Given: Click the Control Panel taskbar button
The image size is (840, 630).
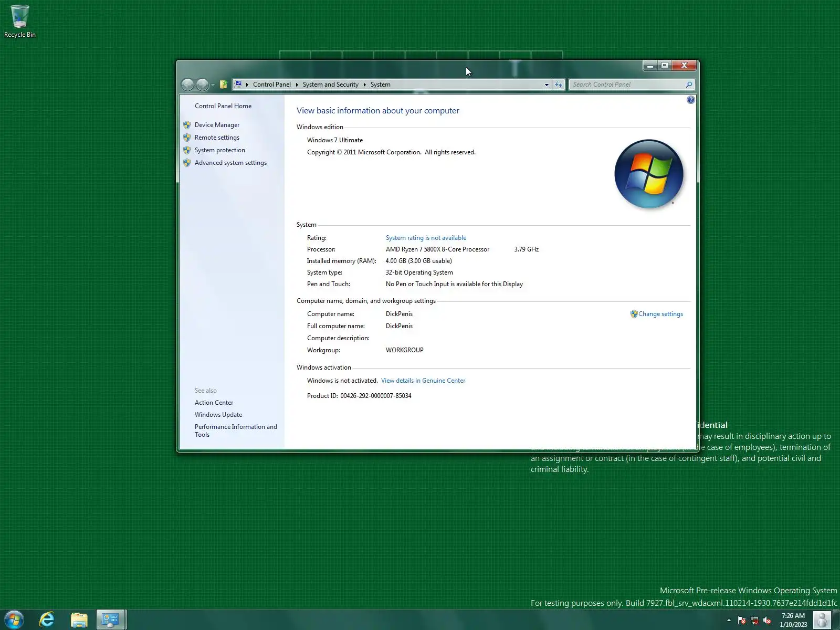Looking at the screenshot, I should tap(111, 619).
